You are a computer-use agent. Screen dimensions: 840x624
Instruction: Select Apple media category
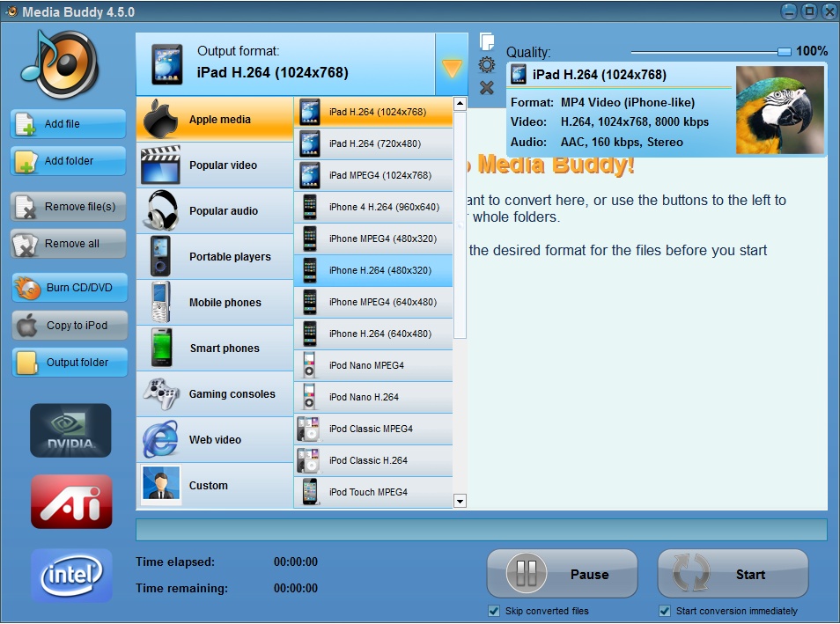tap(214, 119)
